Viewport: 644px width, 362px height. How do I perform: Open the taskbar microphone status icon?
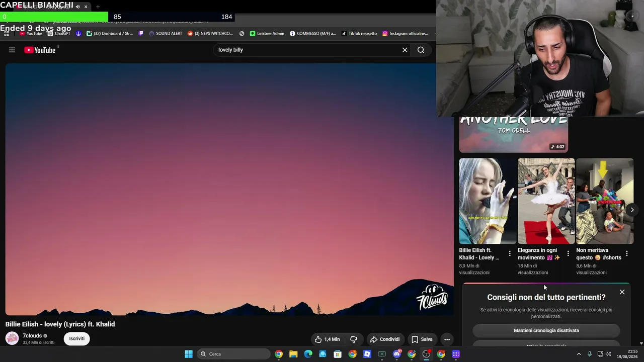click(590, 354)
